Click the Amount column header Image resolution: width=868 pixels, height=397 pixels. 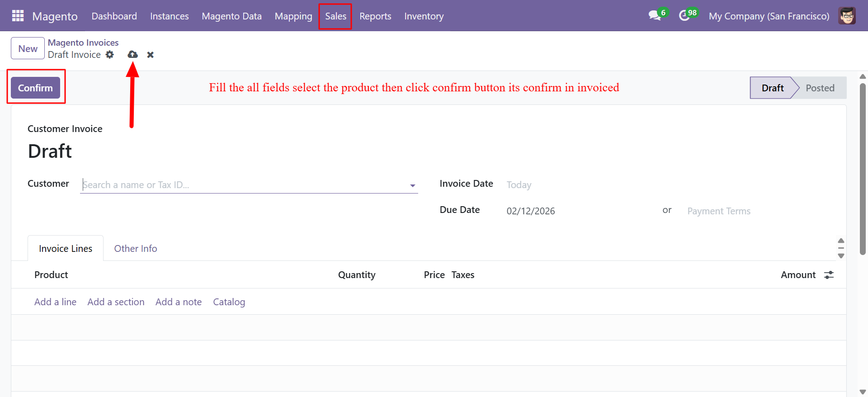(x=798, y=275)
